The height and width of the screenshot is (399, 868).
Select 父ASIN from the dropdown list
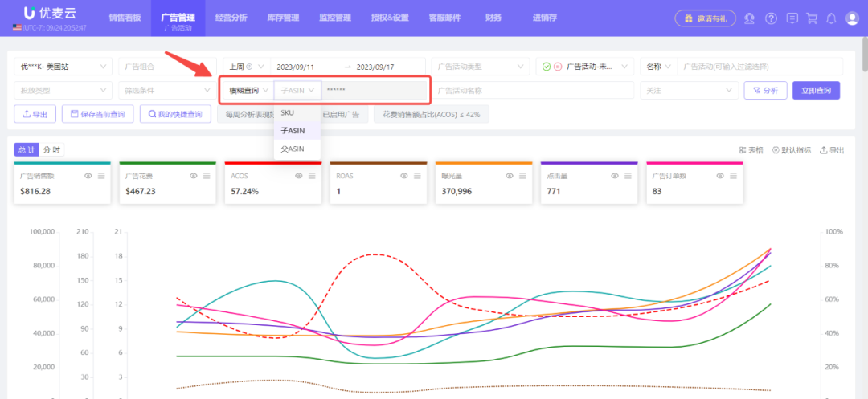point(293,149)
